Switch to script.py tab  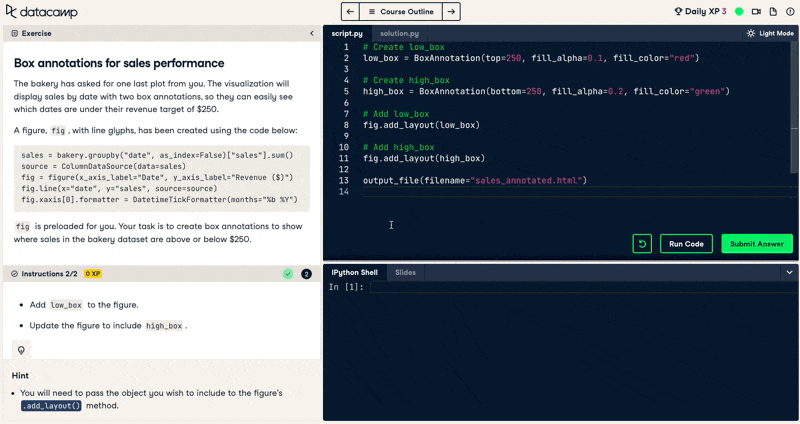tap(347, 33)
